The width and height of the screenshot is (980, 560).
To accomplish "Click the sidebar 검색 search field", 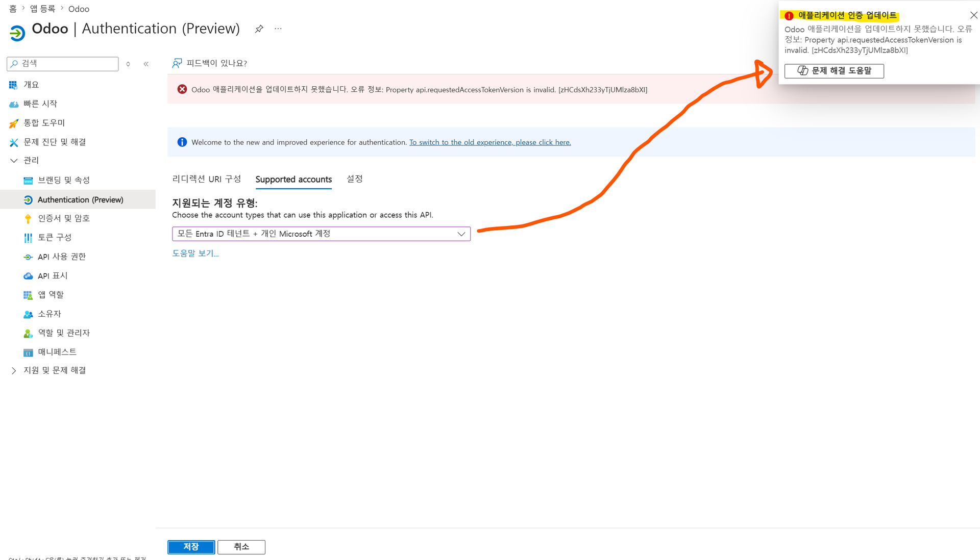I will tap(63, 64).
